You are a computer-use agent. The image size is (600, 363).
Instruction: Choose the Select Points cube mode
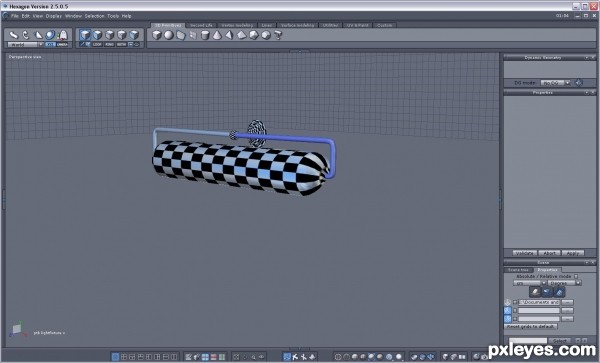coord(122,35)
